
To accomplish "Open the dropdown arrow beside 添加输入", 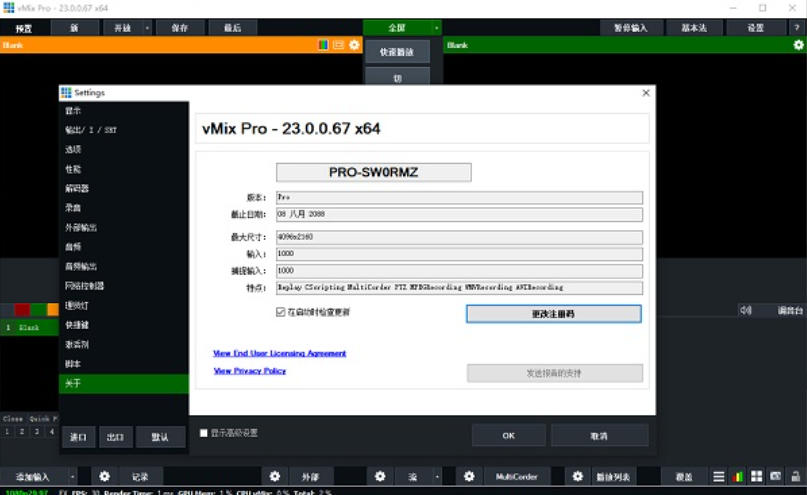I will click(x=72, y=476).
